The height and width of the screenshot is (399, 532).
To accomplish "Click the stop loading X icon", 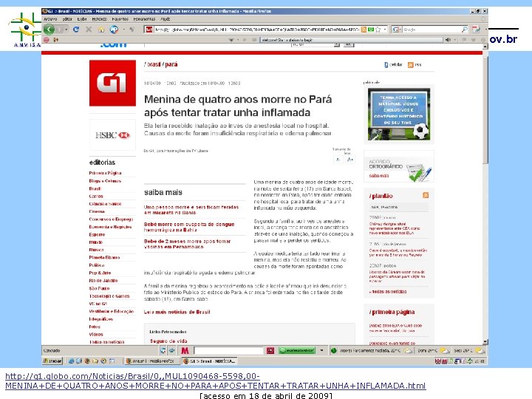I will (x=89, y=30).
